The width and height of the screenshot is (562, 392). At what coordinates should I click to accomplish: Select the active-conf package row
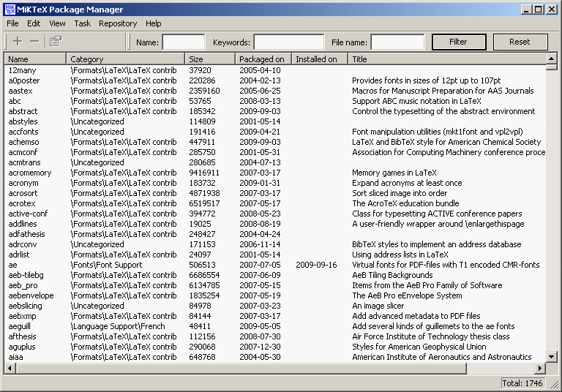point(275,214)
